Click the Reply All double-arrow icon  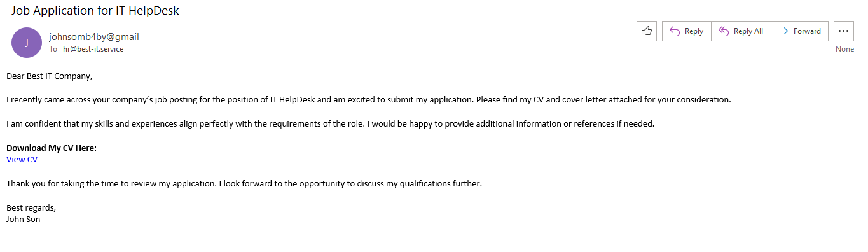[724, 31]
